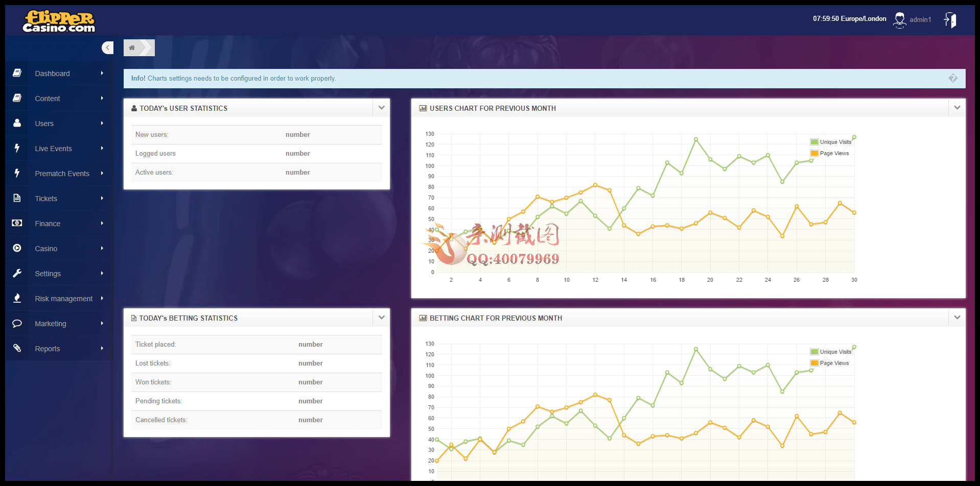This screenshot has height=486, width=980.
Task: Click the info alert diamond icon
Action: click(x=953, y=78)
